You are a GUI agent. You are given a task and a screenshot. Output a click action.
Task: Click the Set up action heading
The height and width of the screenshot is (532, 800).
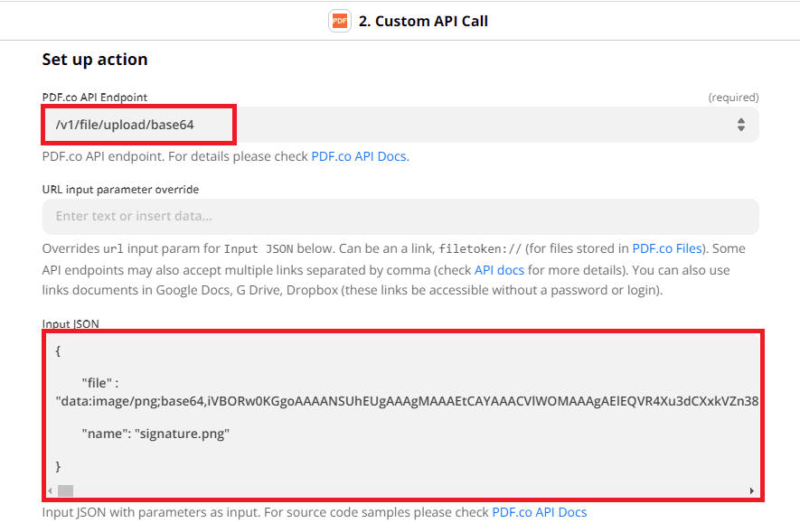coord(94,60)
